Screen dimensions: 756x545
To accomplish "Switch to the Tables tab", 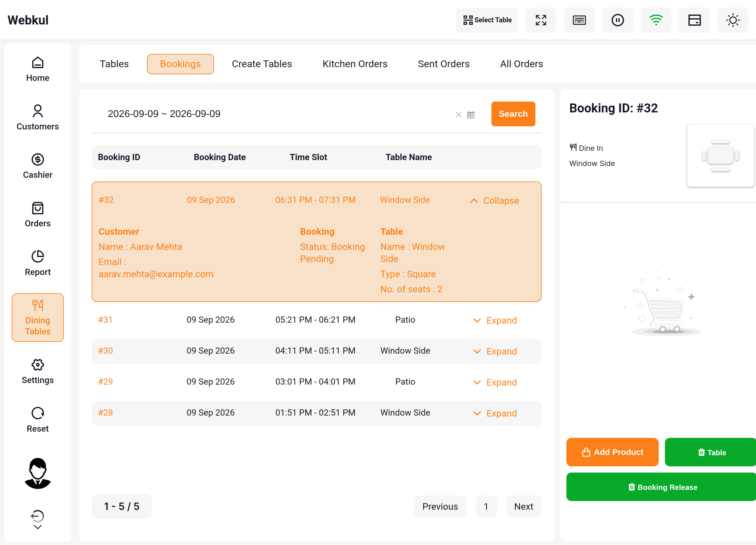I will pos(114,64).
